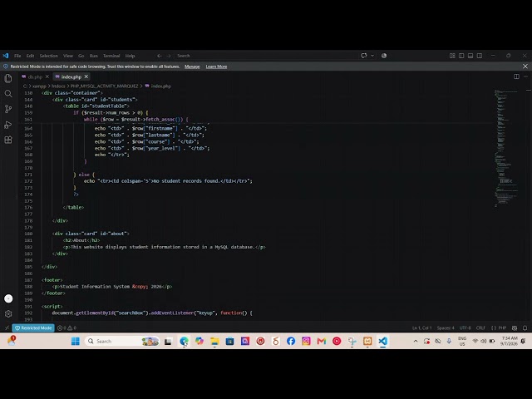
Task: Click the line with 'No student records found'
Action: point(168,181)
